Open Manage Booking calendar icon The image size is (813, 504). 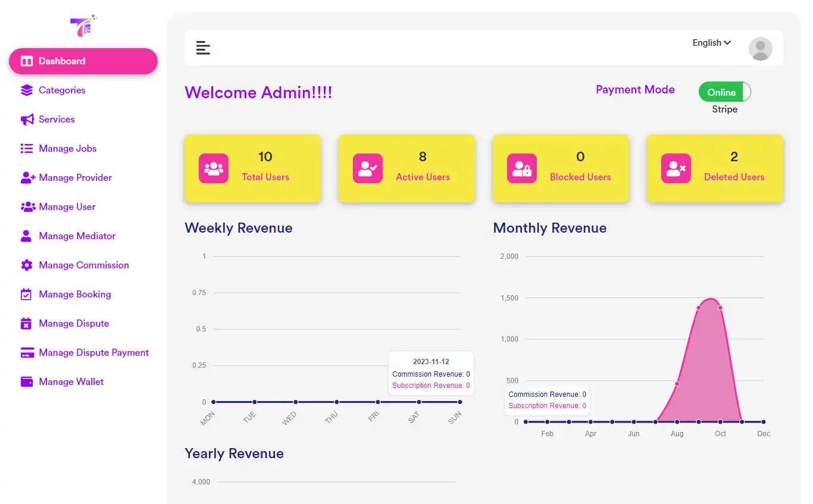click(x=27, y=294)
